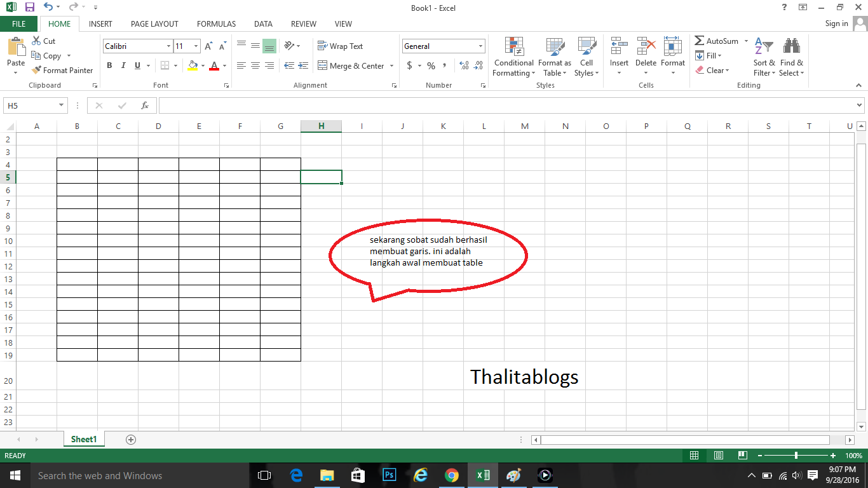Switch to the FORMULAS ribbon tab
868x488 pixels.
(216, 24)
